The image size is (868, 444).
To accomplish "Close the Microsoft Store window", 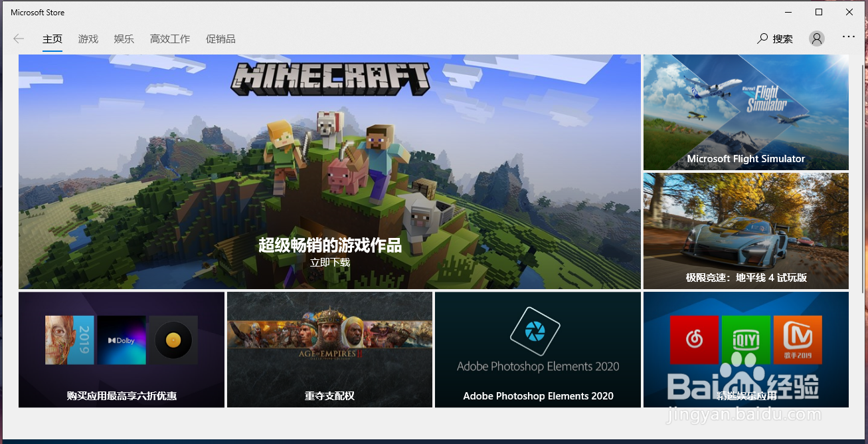I will coord(849,12).
